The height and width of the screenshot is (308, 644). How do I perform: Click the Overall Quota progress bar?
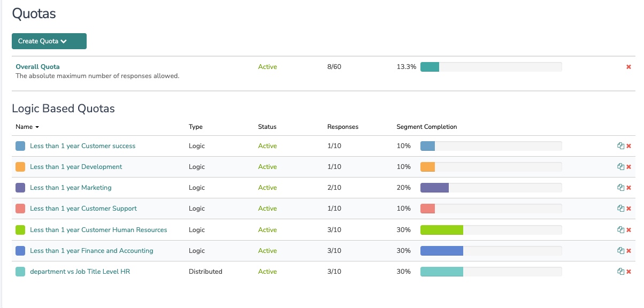click(490, 67)
